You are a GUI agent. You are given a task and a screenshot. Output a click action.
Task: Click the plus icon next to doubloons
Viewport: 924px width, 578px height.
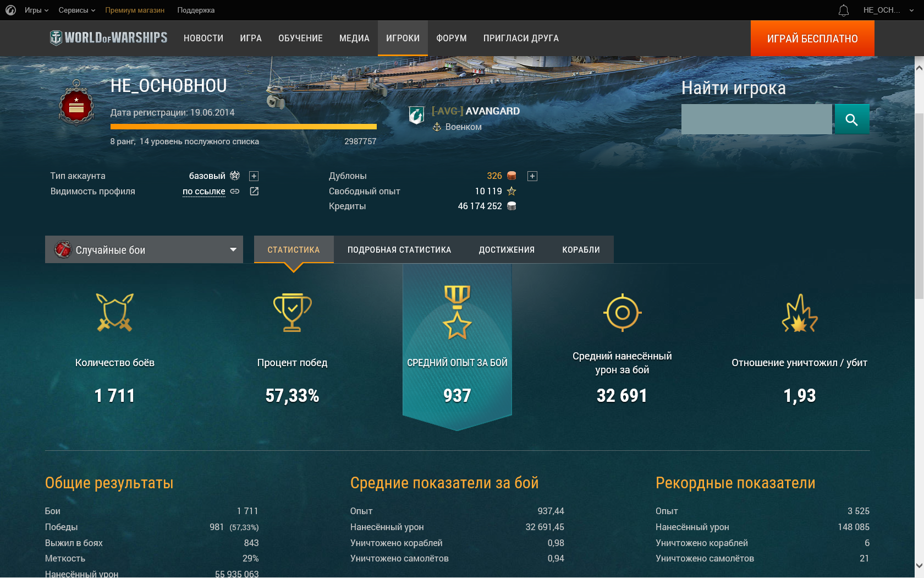tap(532, 176)
